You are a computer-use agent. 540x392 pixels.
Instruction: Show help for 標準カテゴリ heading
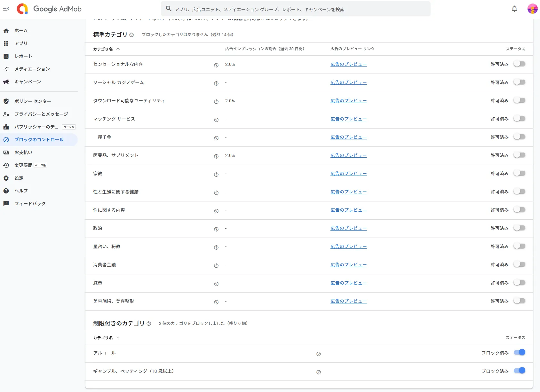(131, 35)
